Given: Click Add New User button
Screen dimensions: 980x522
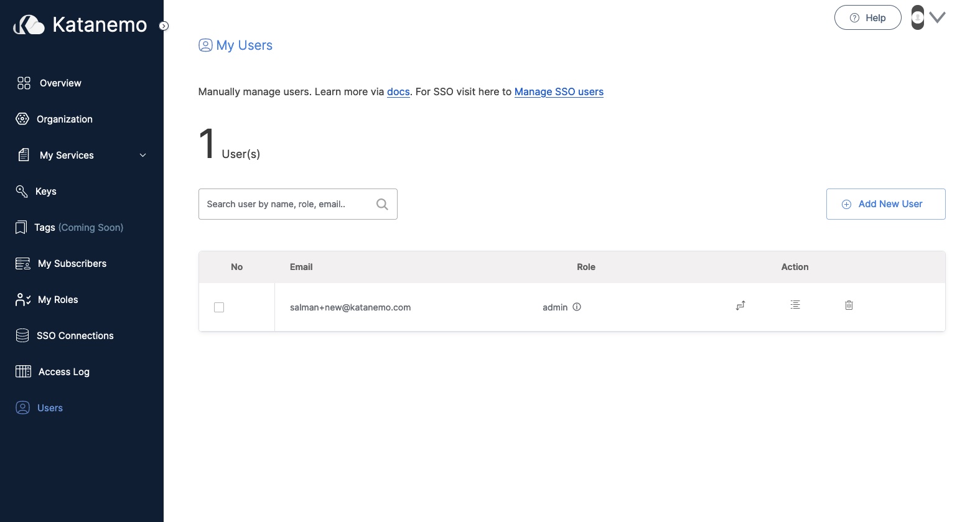Looking at the screenshot, I should 885,204.
